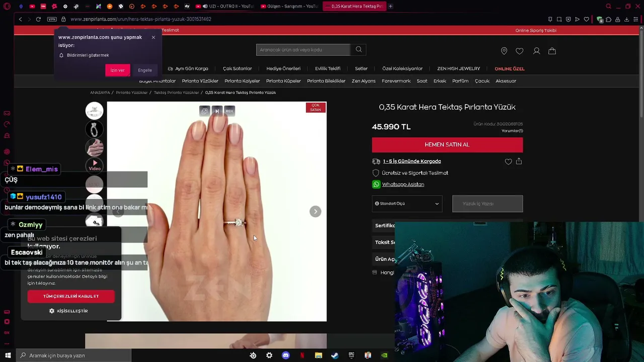Open the Standart Ölçü size dropdown
Image resolution: width=644 pixels, height=362 pixels.
(407, 204)
